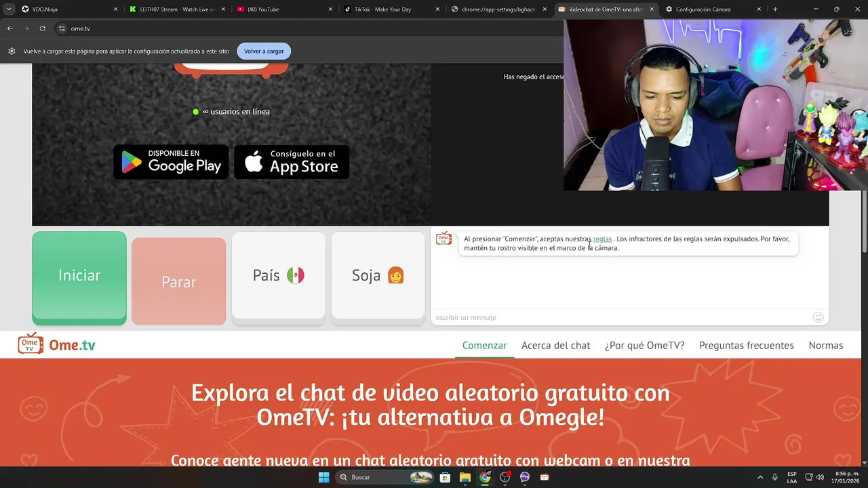Click the green online users indicator dot
Viewport: 868px width, 488px height.
(196, 112)
